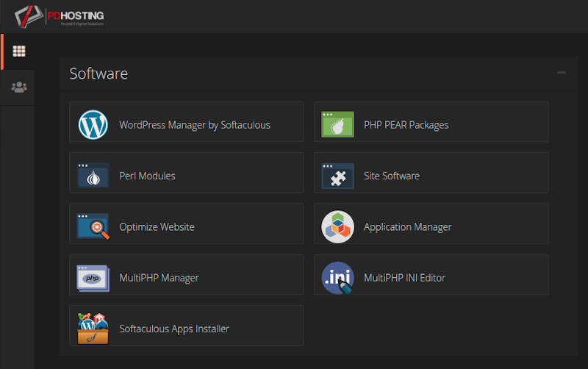Image resolution: width=588 pixels, height=369 pixels.
Task: Open Softaculous Apps Installer link
Action: [x=174, y=329]
